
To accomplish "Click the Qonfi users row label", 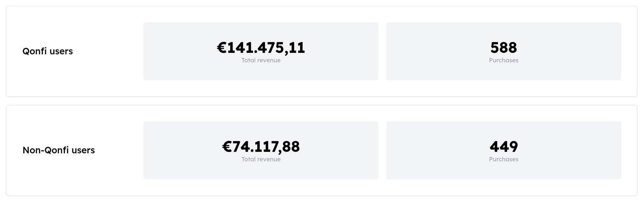I will (x=48, y=51).
